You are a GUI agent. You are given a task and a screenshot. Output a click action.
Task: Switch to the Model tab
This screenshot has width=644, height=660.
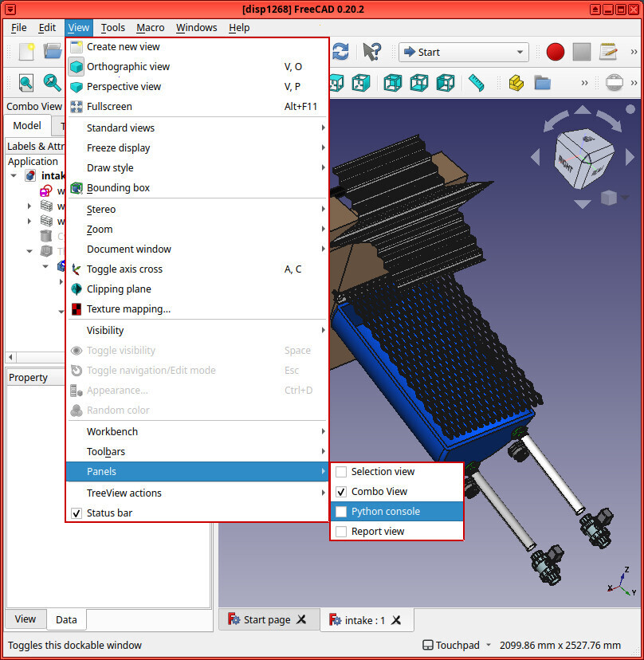point(27,125)
